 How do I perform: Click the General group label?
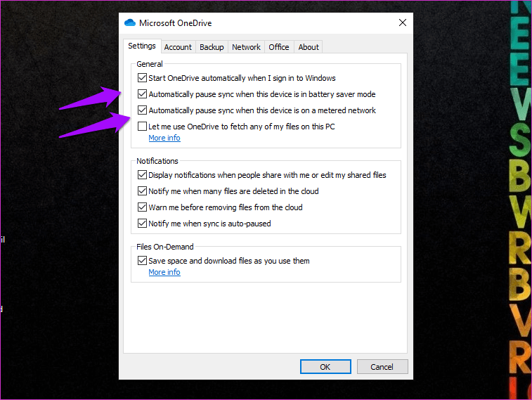coord(150,64)
